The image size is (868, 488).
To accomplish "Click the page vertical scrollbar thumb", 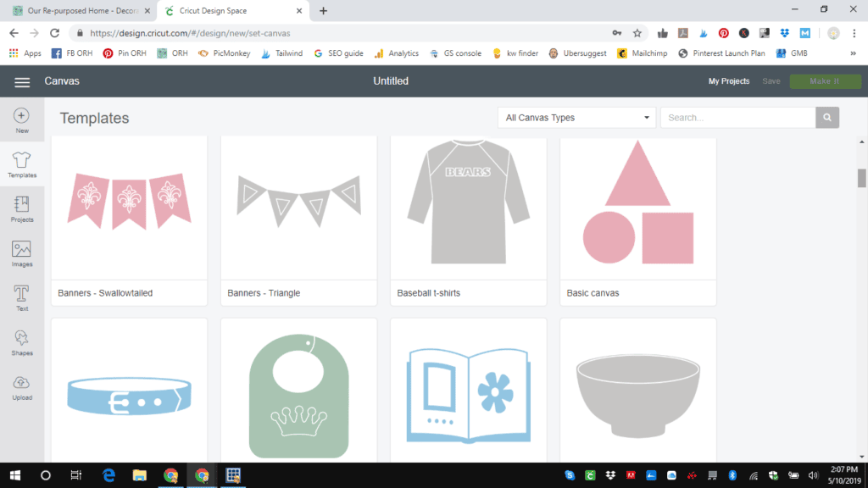I will (x=862, y=177).
